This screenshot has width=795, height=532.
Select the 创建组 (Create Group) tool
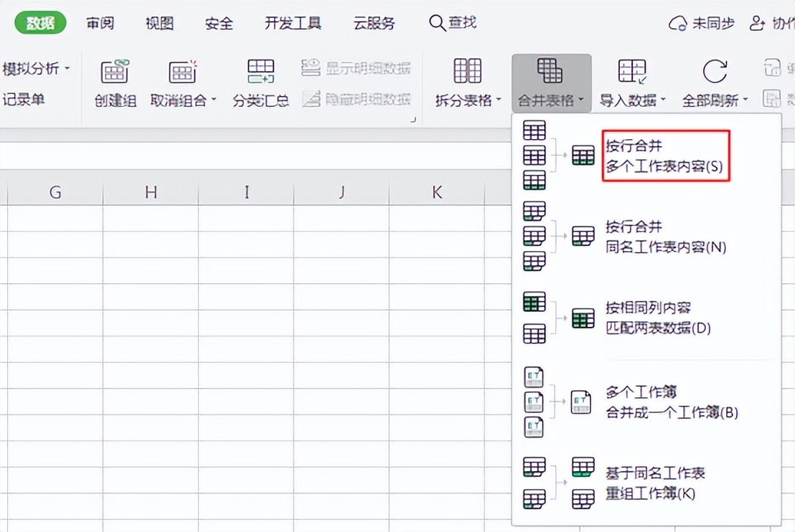pyautogui.click(x=115, y=79)
